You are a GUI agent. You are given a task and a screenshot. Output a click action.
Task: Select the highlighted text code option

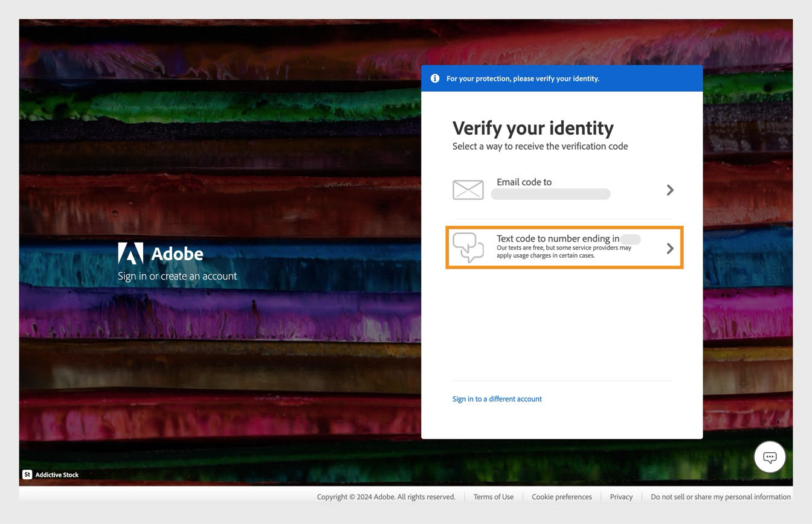[x=564, y=248]
